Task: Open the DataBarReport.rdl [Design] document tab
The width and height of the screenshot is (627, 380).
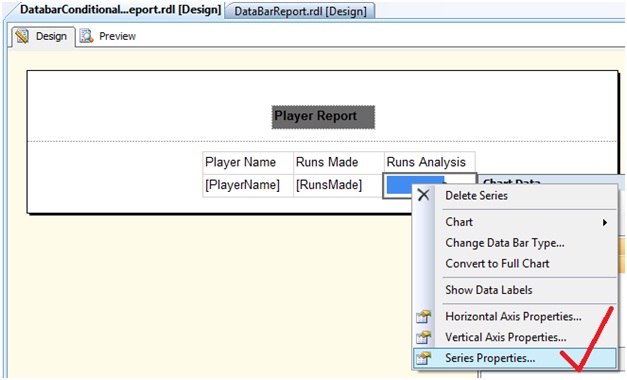Action: [300, 11]
